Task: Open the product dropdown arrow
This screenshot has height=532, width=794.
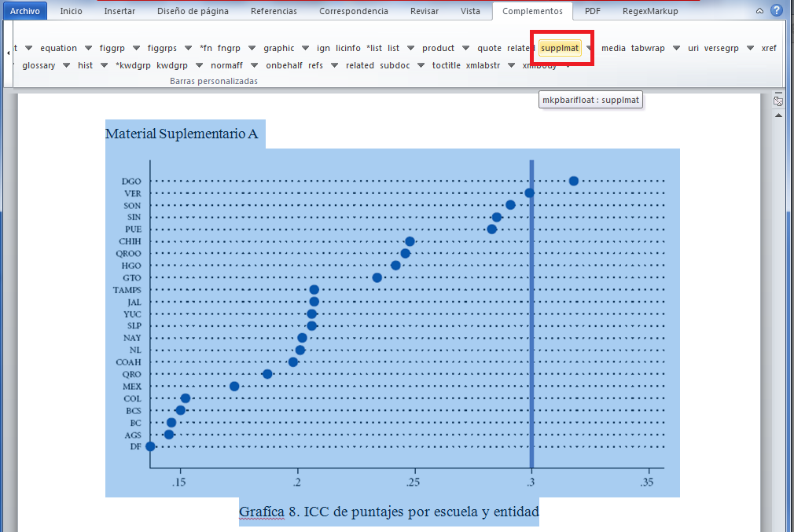Action: pyautogui.click(x=466, y=49)
